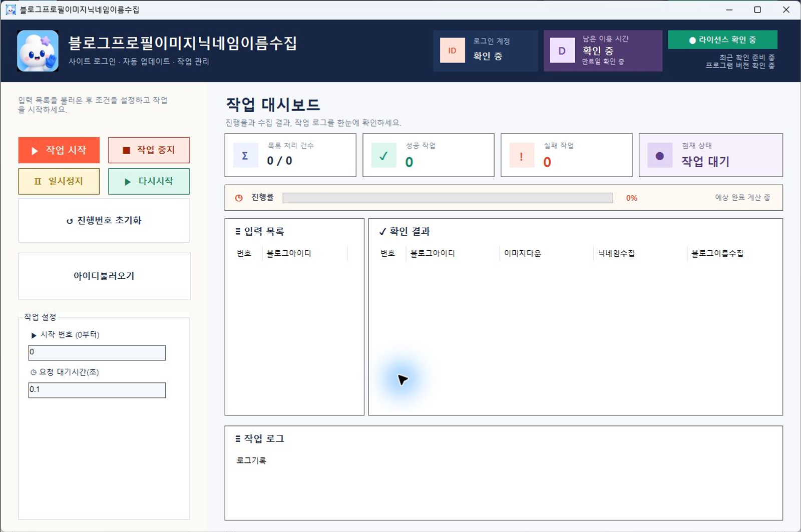Reset progress number with 진행번호 초기화
Image resolution: width=801 pixels, height=532 pixels.
[x=104, y=221]
